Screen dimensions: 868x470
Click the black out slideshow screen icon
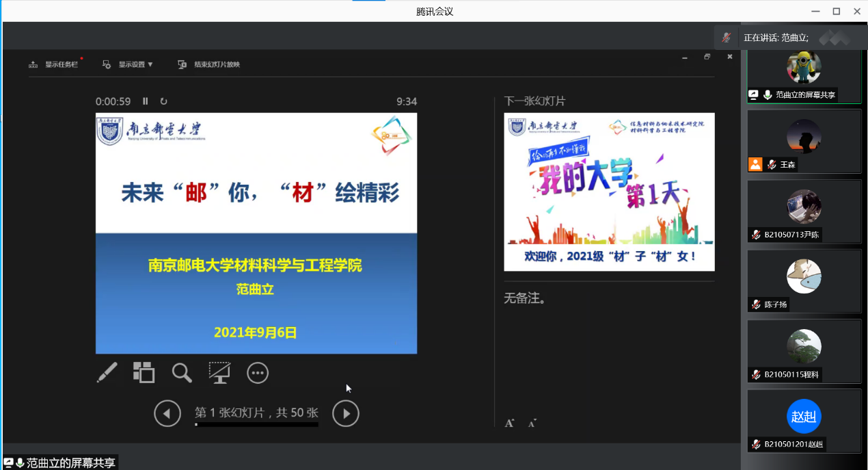(x=219, y=373)
